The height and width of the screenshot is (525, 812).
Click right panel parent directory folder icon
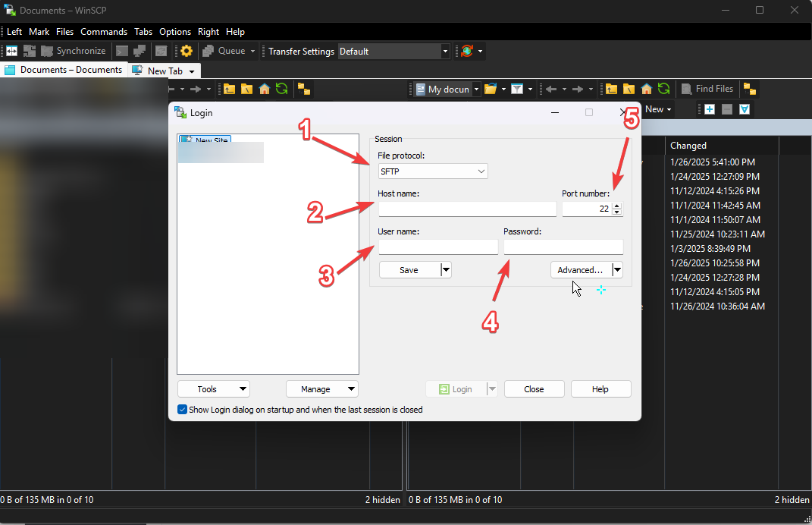612,89
